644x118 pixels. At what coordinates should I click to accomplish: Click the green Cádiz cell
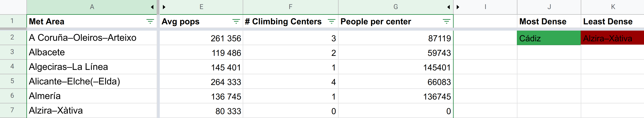click(549, 38)
